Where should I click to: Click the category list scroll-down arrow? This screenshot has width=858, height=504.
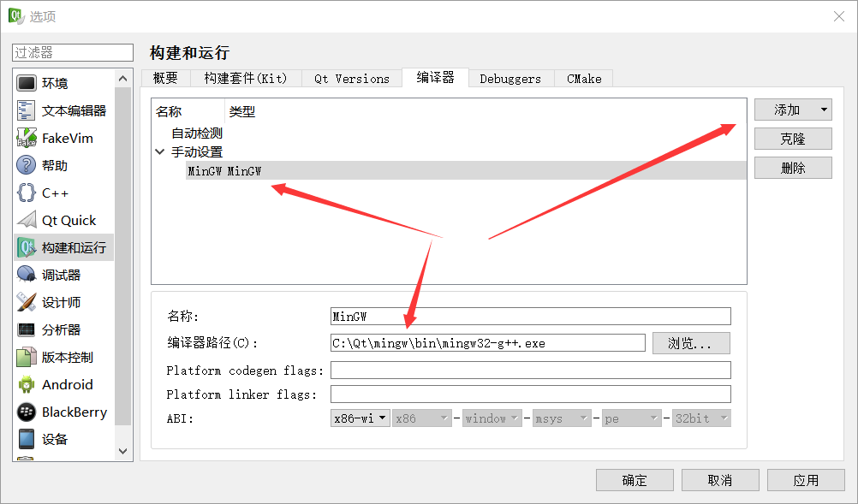123,451
